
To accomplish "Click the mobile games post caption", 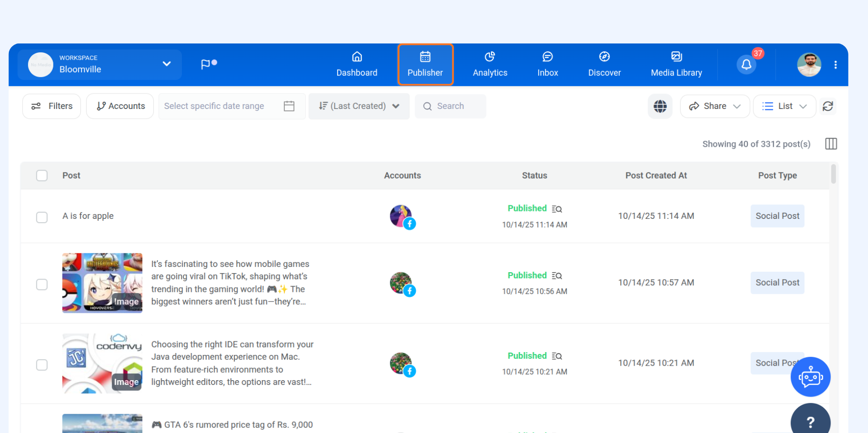I will click(231, 283).
